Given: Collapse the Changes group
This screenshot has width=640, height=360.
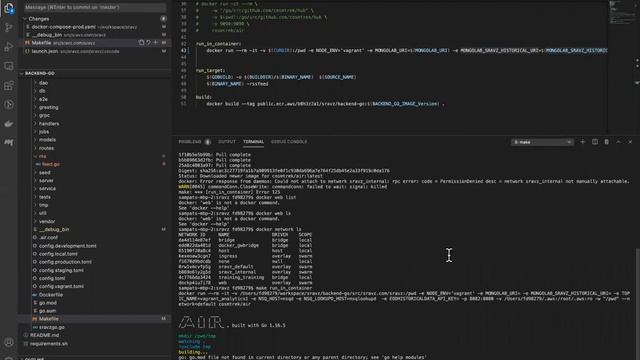Looking at the screenshot, I should pos(25,19).
